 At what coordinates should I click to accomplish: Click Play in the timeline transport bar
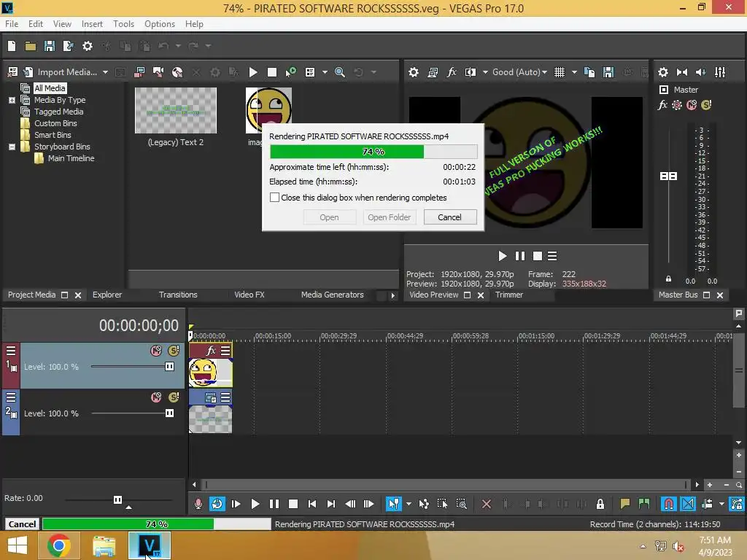pos(255,504)
